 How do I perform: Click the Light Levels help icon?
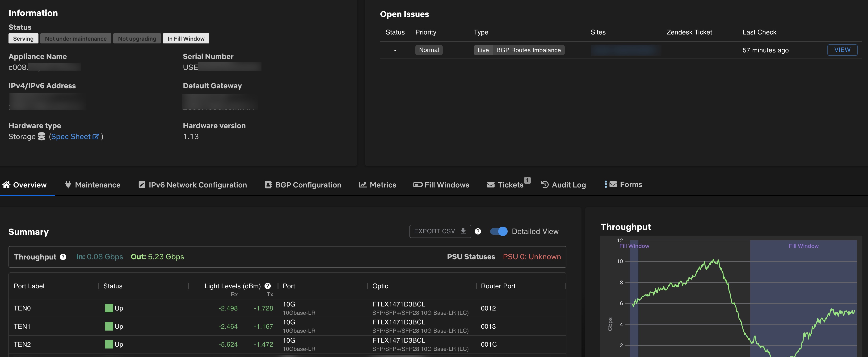pos(268,286)
